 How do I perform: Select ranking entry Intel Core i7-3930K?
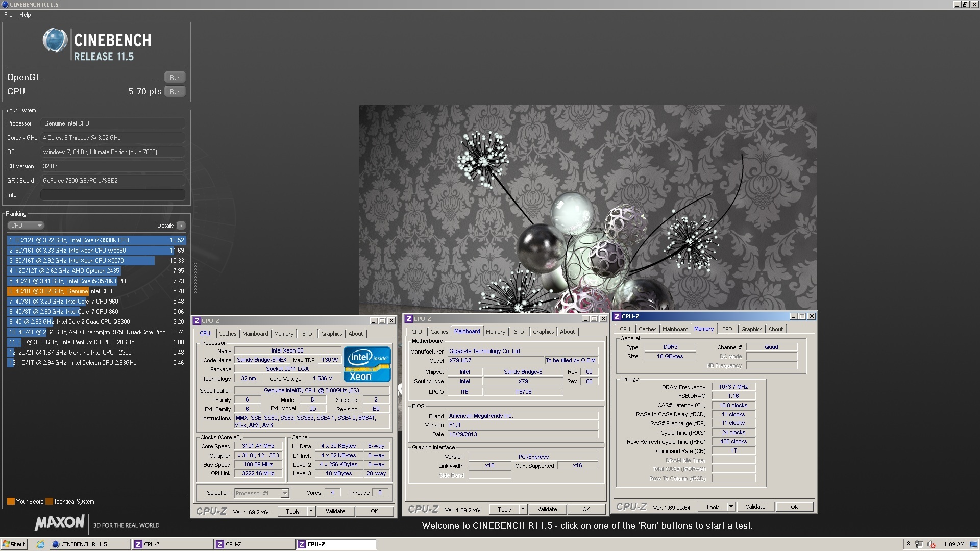pyautogui.click(x=96, y=240)
